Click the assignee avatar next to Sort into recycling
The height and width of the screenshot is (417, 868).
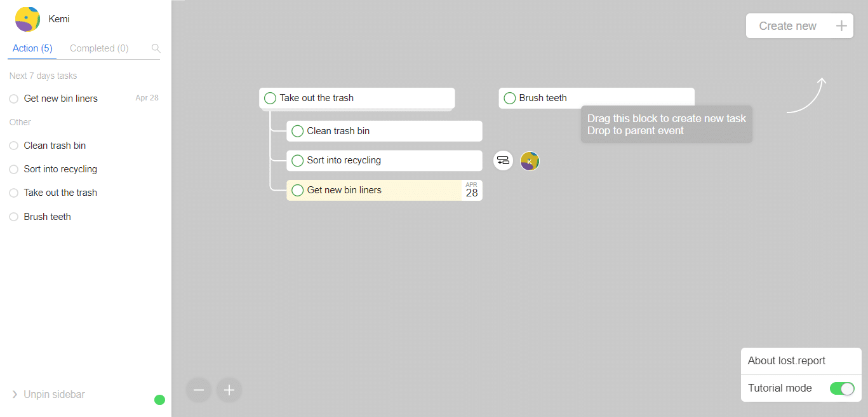click(x=530, y=161)
